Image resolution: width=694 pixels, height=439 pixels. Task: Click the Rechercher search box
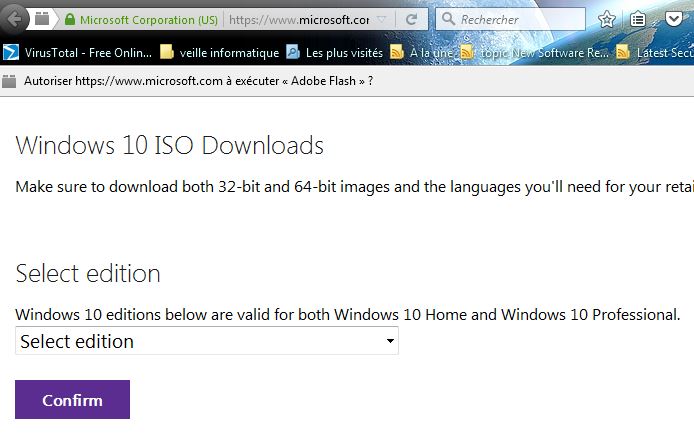[510, 19]
